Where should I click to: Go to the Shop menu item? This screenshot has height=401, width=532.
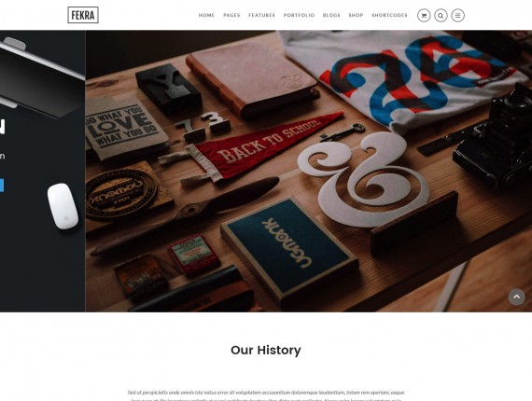[356, 15]
